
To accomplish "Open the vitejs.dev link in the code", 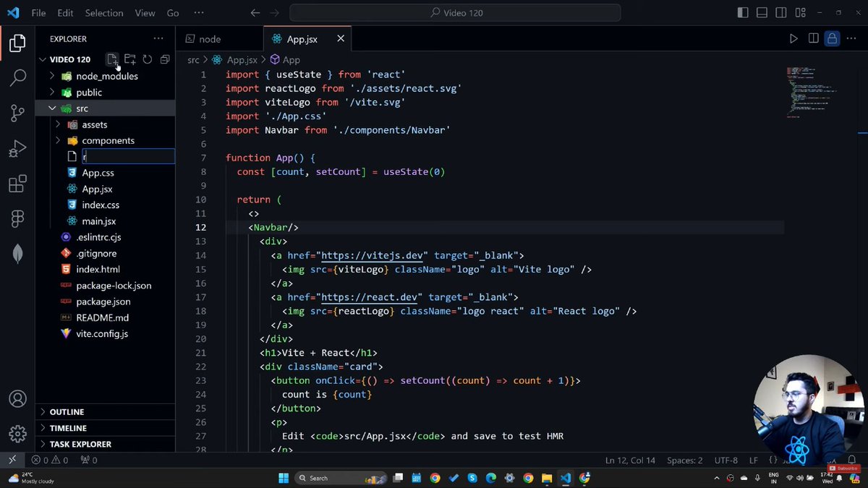I will coord(372,255).
